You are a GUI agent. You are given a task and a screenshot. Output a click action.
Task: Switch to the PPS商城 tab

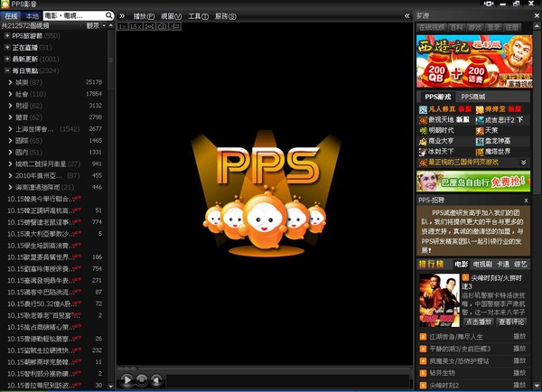click(472, 97)
